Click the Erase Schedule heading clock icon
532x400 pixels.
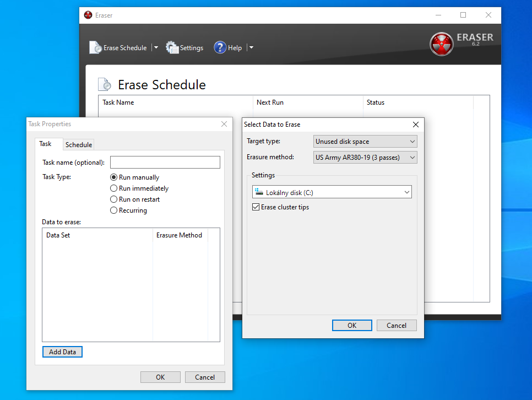pyautogui.click(x=105, y=85)
